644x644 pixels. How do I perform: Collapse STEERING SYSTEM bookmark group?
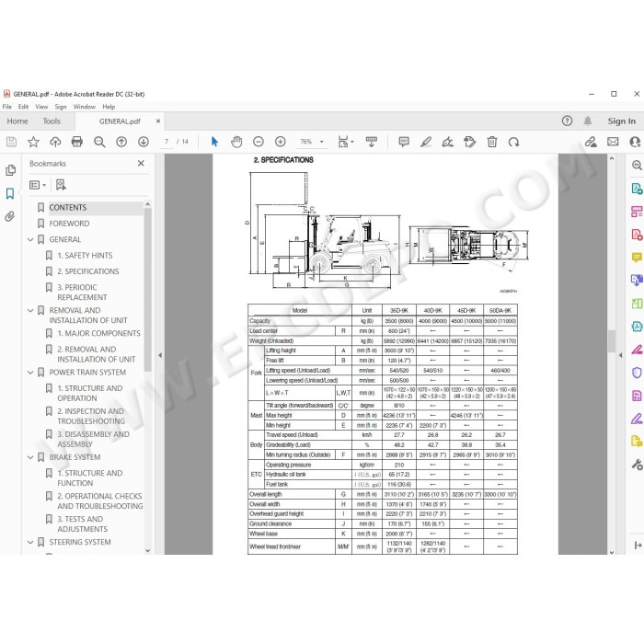pos(30,543)
